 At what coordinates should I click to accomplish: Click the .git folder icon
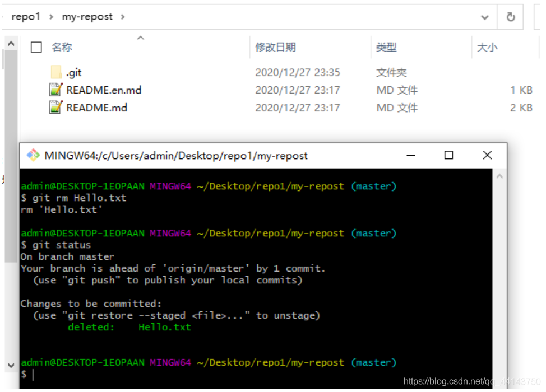pos(55,72)
